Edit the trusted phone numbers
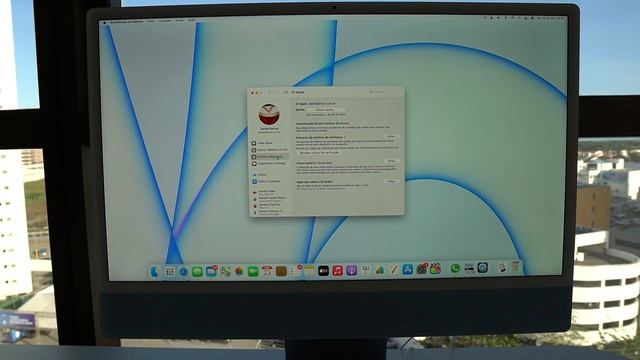640x360 pixels. [x=391, y=136]
